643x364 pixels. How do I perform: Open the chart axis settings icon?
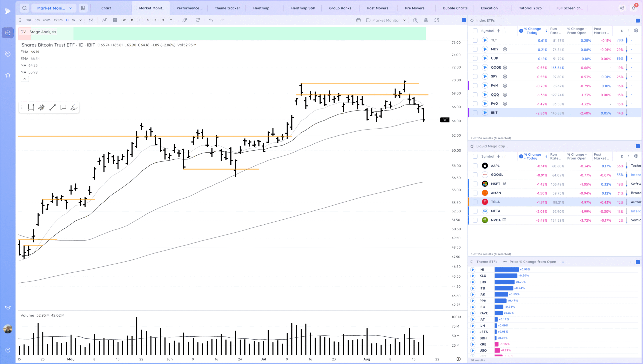point(458,359)
